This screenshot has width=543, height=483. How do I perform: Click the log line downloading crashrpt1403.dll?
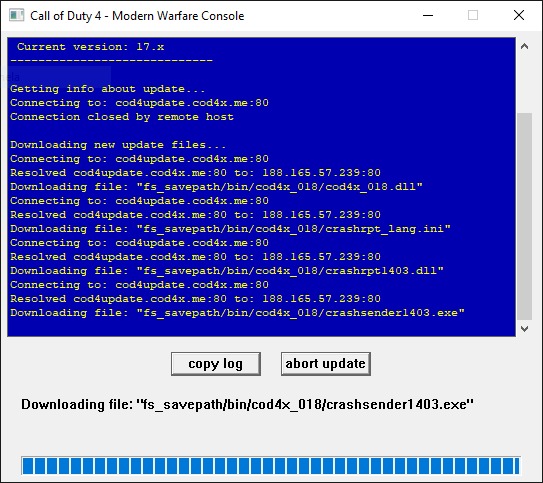tap(227, 271)
